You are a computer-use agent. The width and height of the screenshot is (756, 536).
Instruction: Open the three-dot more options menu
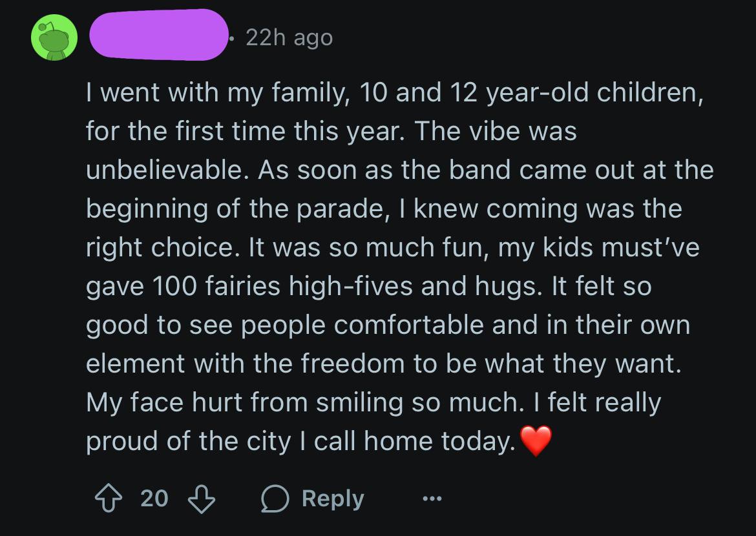pos(432,499)
